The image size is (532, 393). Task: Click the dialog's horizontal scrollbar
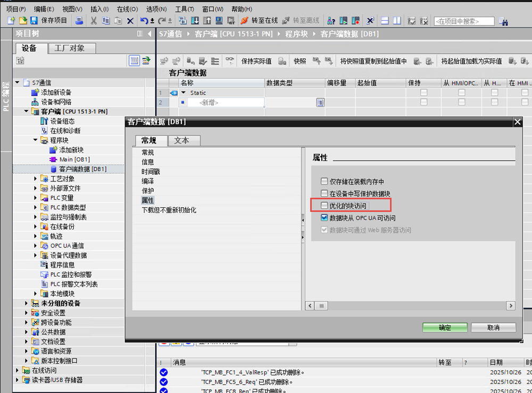[410, 306]
